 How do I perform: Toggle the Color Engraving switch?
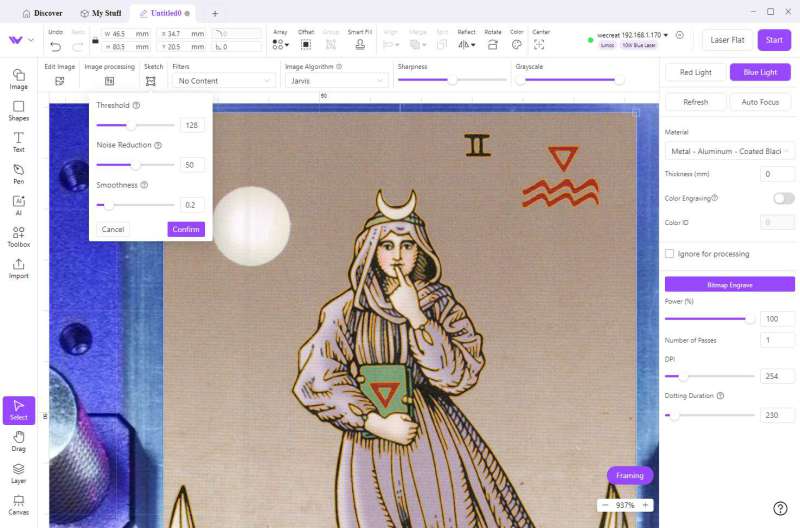(x=783, y=198)
